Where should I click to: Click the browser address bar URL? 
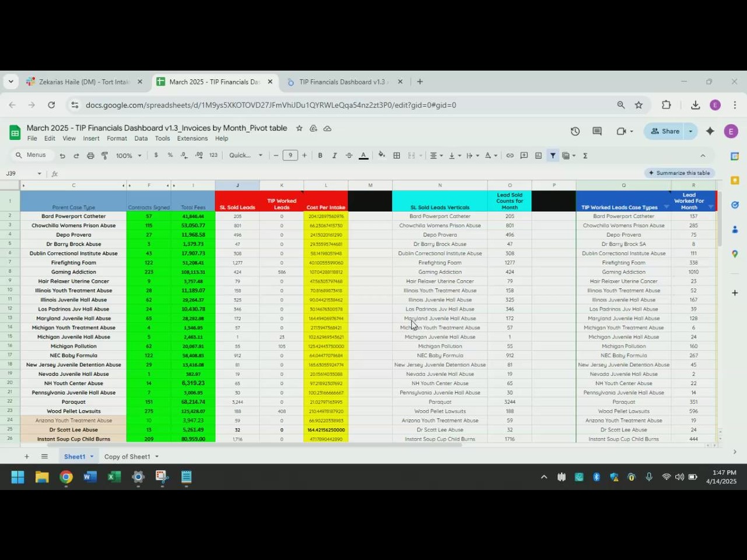pyautogui.click(x=271, y=105)
